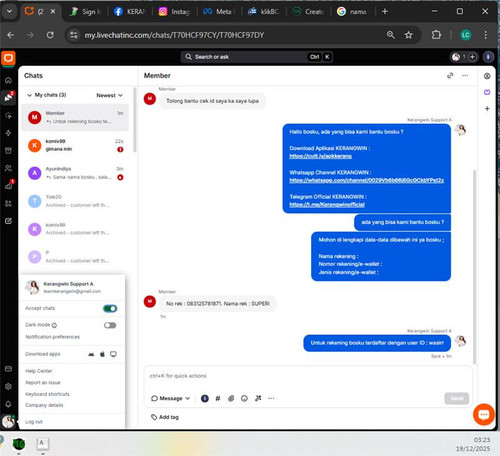Click the LiveChat logo at top-left

pos(9,58)
